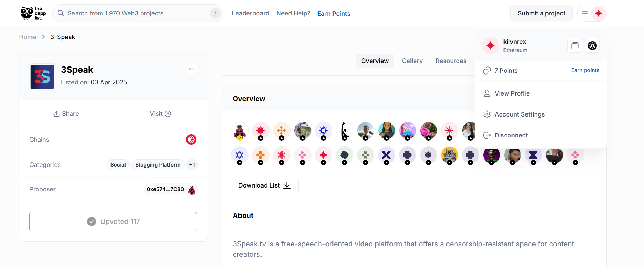This screenshot has width=644, height=268.
Task: Open the black letter k upvoter avatar
Action: (x=345, y=131)
